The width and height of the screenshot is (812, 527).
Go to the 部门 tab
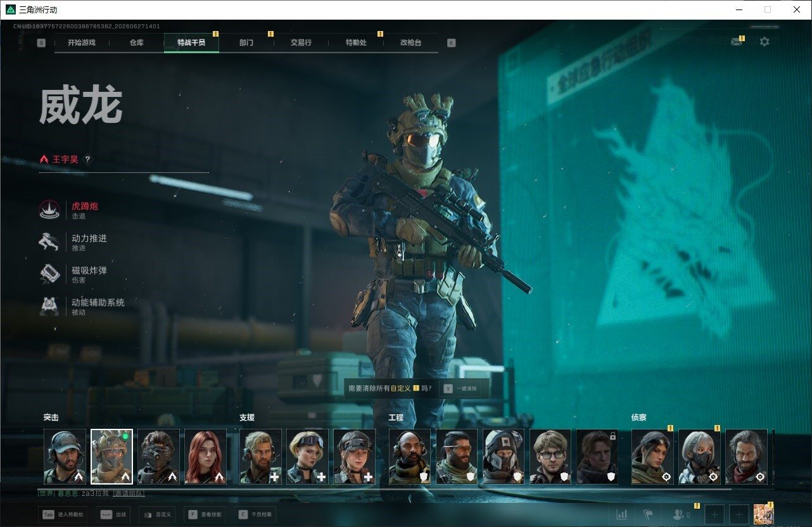tap(246, 43)
